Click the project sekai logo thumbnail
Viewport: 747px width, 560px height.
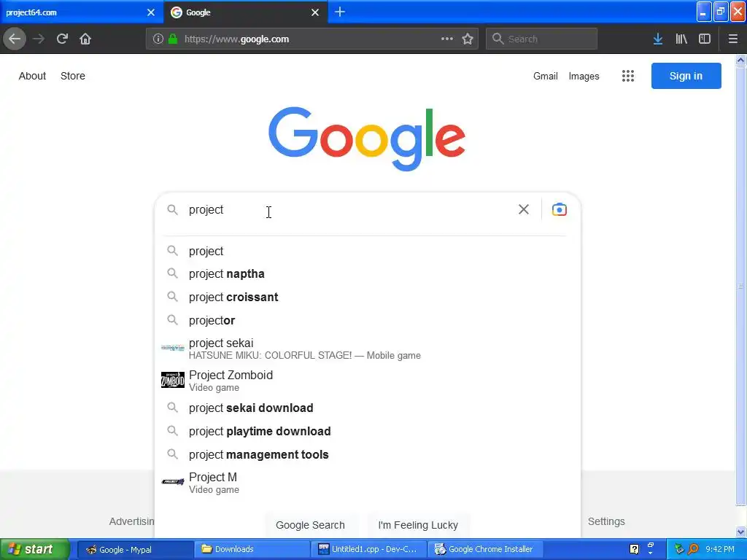click(172, 348)
